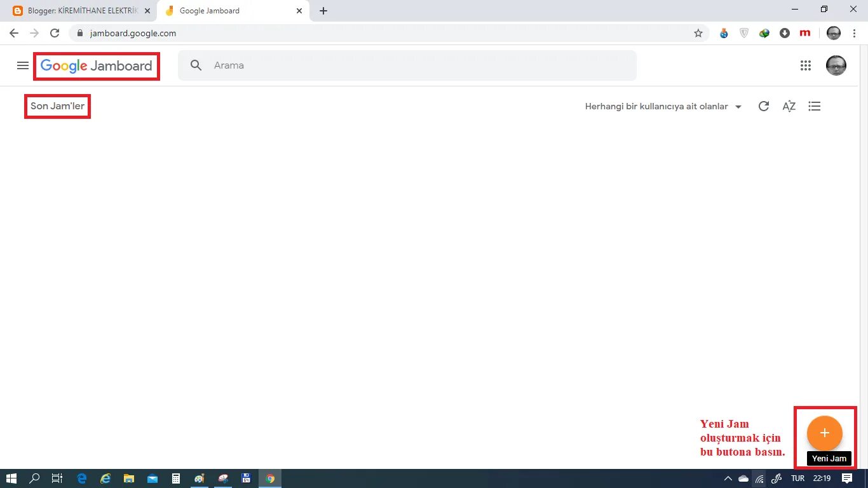
Task: Open File Explorer from the taskbar
Action: click(129, 478)
